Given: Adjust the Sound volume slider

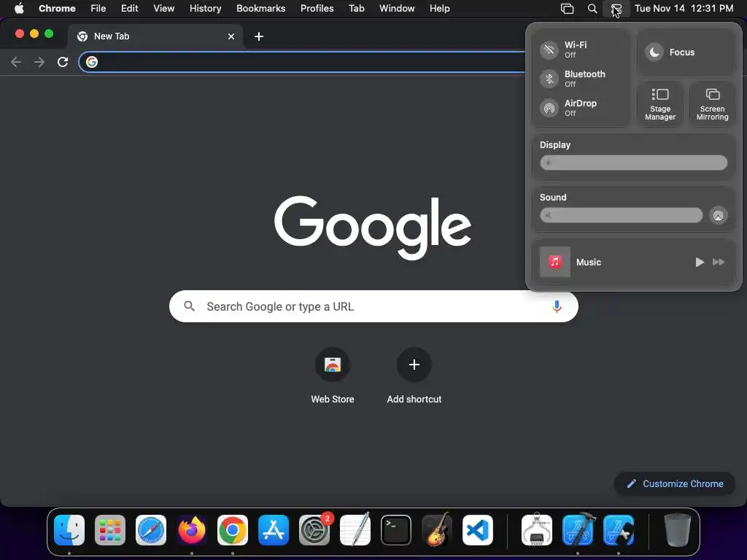Looking at the screenshot, I should click(x=622, y=215).
